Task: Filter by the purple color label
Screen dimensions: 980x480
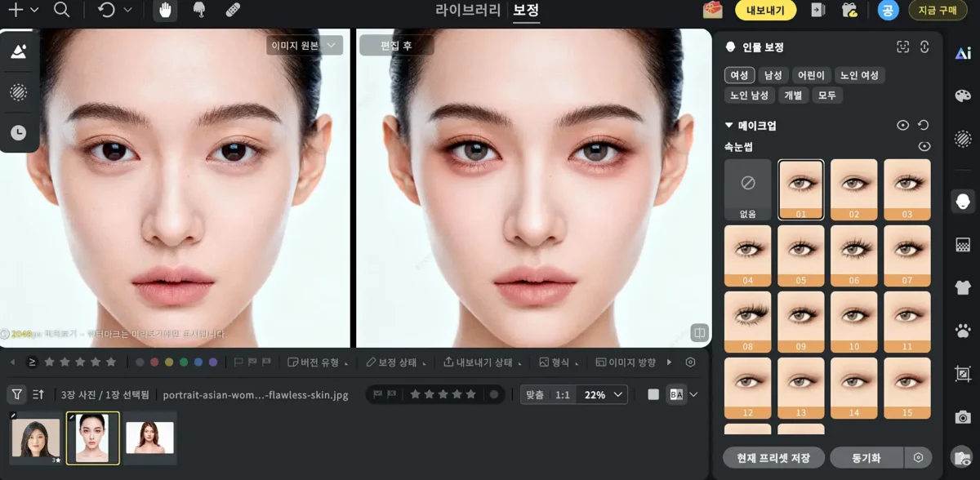Action: click(213, 362)
